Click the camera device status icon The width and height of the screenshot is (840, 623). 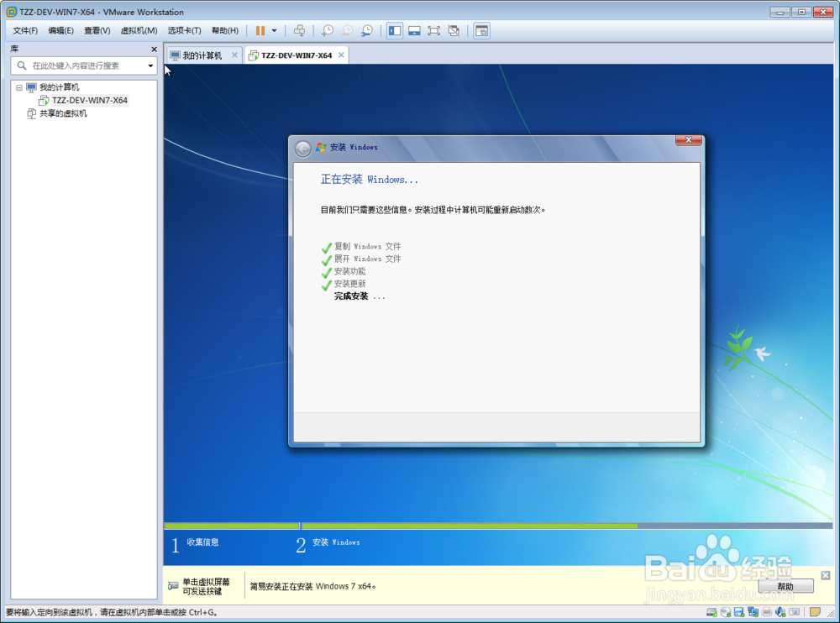(795, 612)
